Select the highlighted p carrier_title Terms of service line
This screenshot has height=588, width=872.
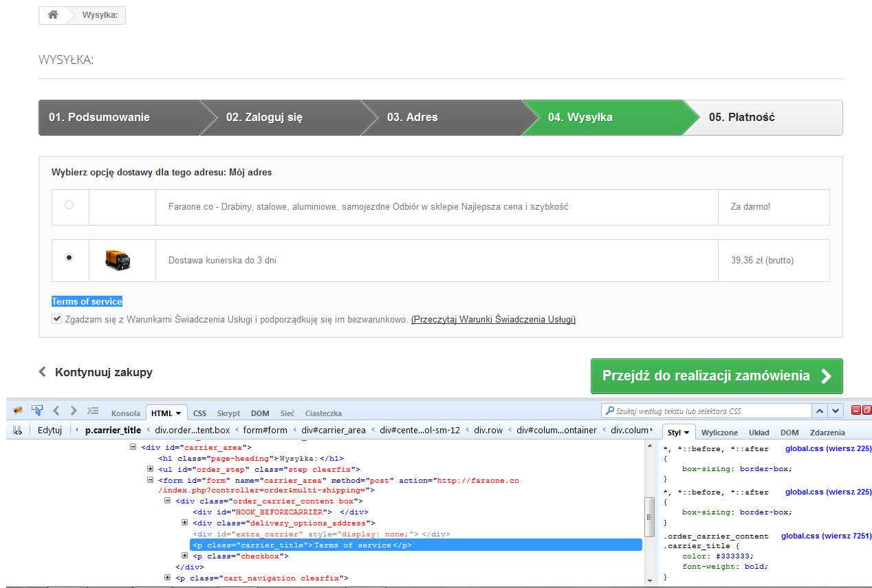pyautogui.click(x=416, y=545)
